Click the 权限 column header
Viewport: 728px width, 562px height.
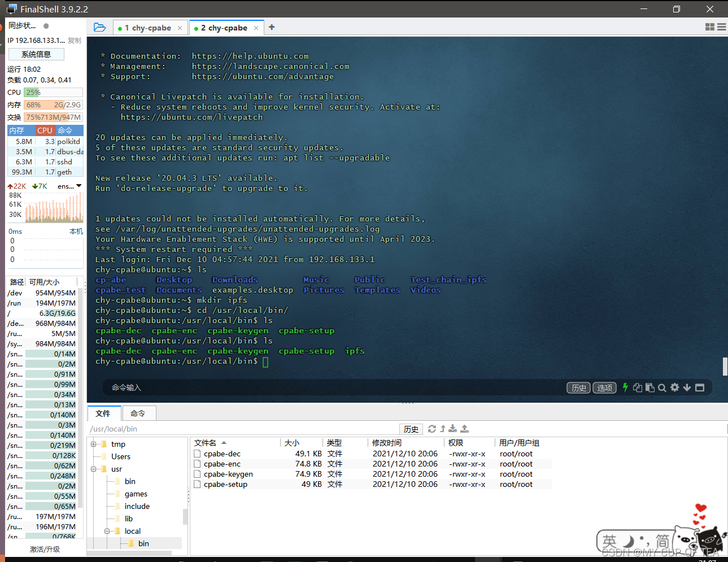[469, 443]
